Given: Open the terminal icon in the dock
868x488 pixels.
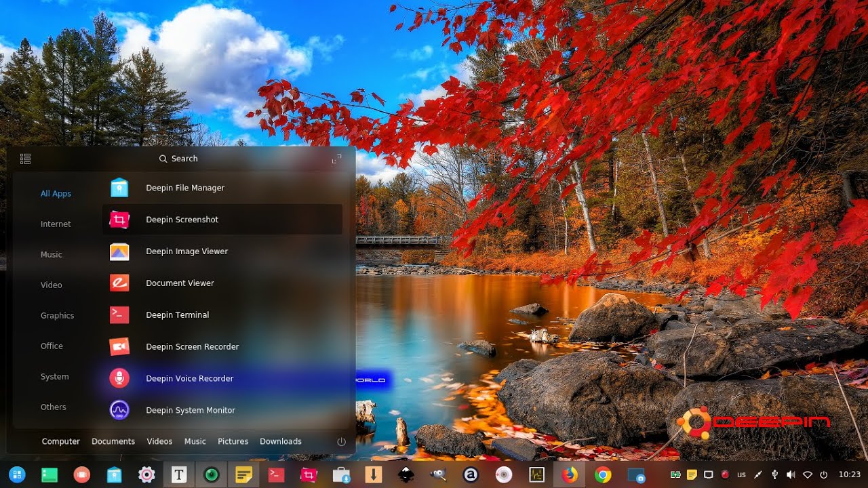Looking at the screenshot, I should tap(277, 475).
